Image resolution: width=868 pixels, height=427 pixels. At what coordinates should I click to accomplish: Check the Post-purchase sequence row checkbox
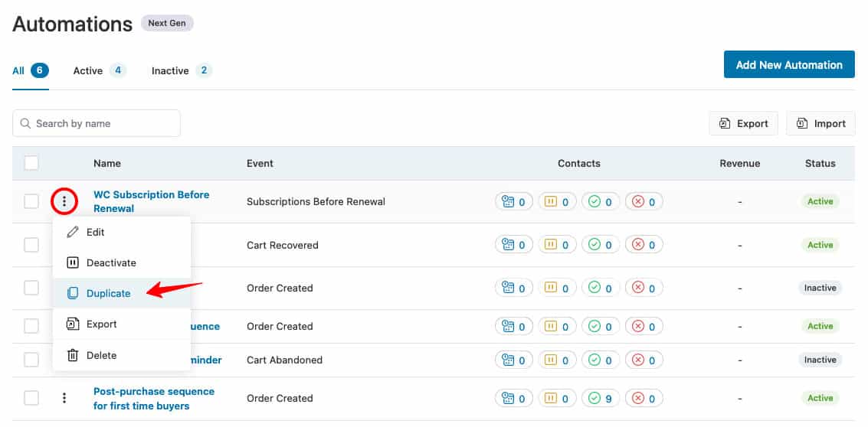pos(31,398)
